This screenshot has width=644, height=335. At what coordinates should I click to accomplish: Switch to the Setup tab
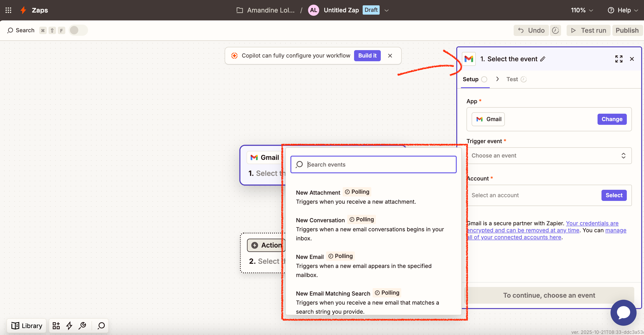tap(475, 79)
